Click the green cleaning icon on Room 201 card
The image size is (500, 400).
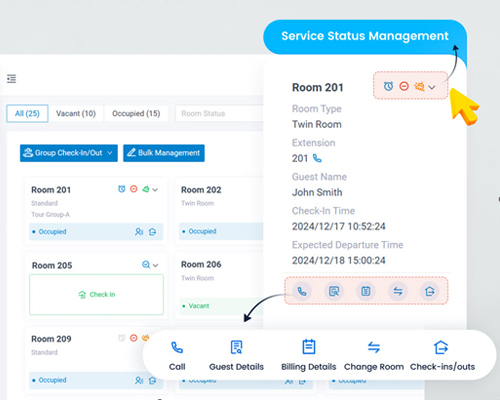(x=146, y=189)
